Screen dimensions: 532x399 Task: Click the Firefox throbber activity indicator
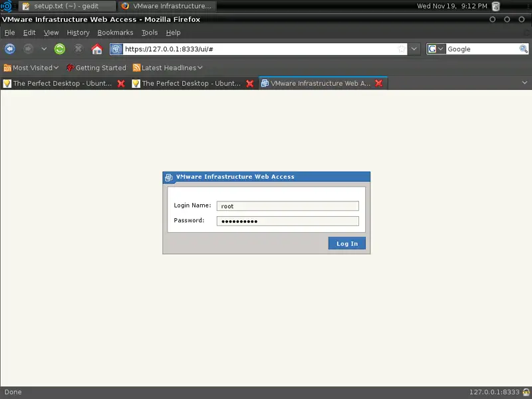527,33
